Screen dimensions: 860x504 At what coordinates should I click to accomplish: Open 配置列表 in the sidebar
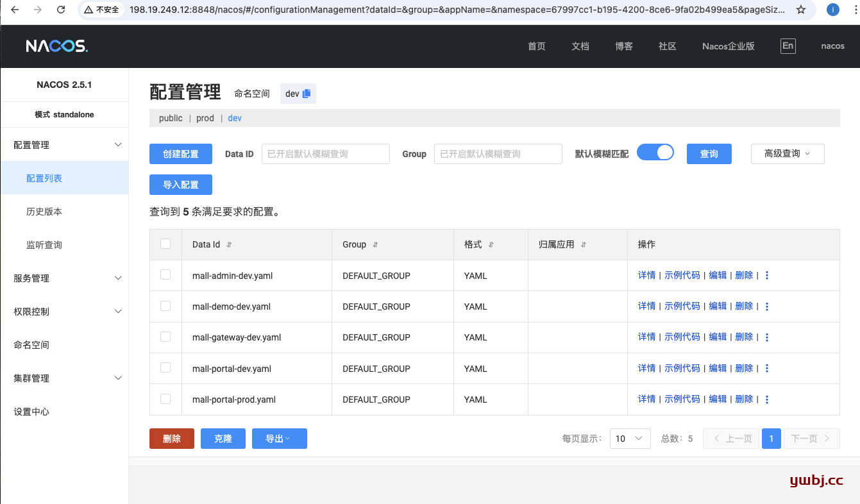click(x=64, y=178)
